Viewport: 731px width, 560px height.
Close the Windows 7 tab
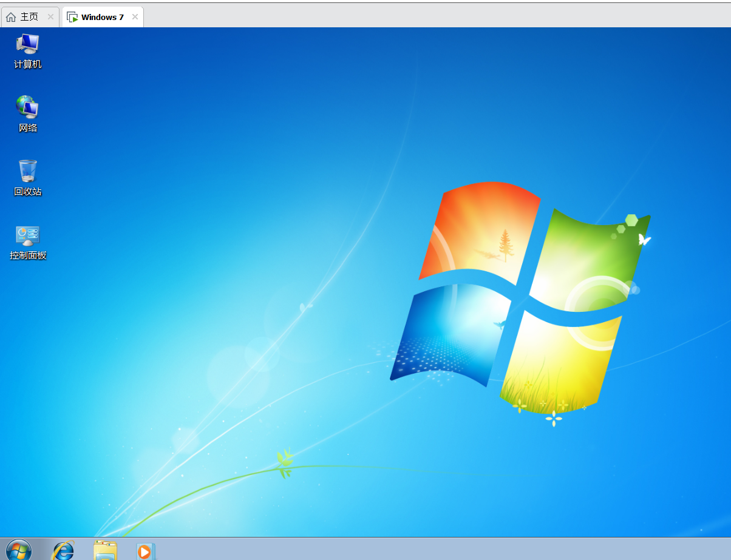135,17
